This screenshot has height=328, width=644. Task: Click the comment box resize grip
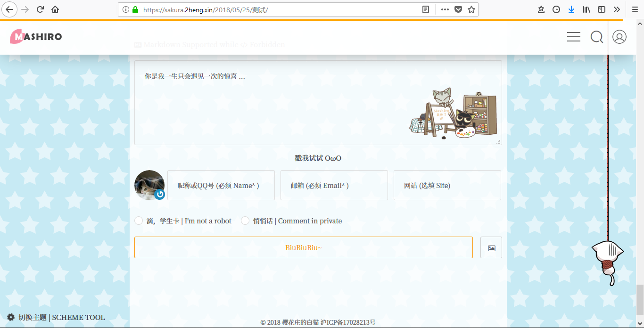[x=498, y=142]
